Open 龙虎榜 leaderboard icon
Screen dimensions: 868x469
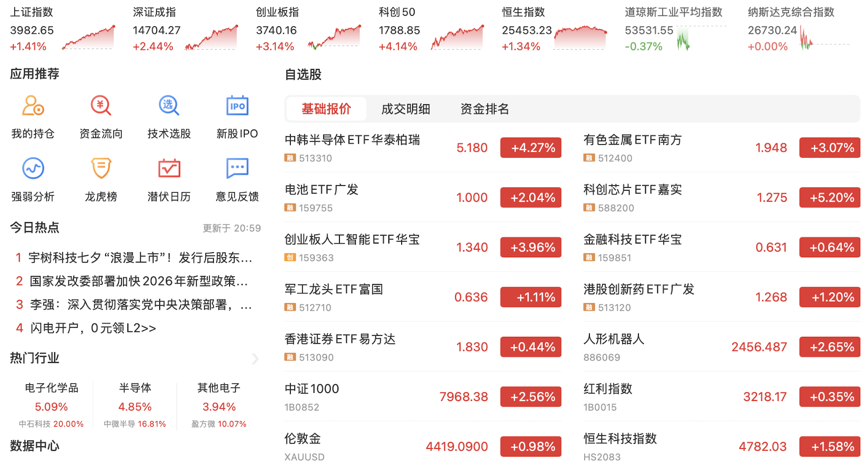coord(101,168)
